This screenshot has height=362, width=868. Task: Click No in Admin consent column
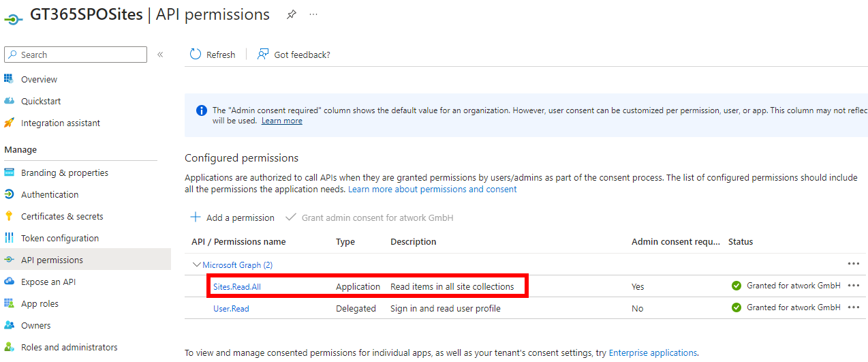pyautogui.click(x=637, y=309)
